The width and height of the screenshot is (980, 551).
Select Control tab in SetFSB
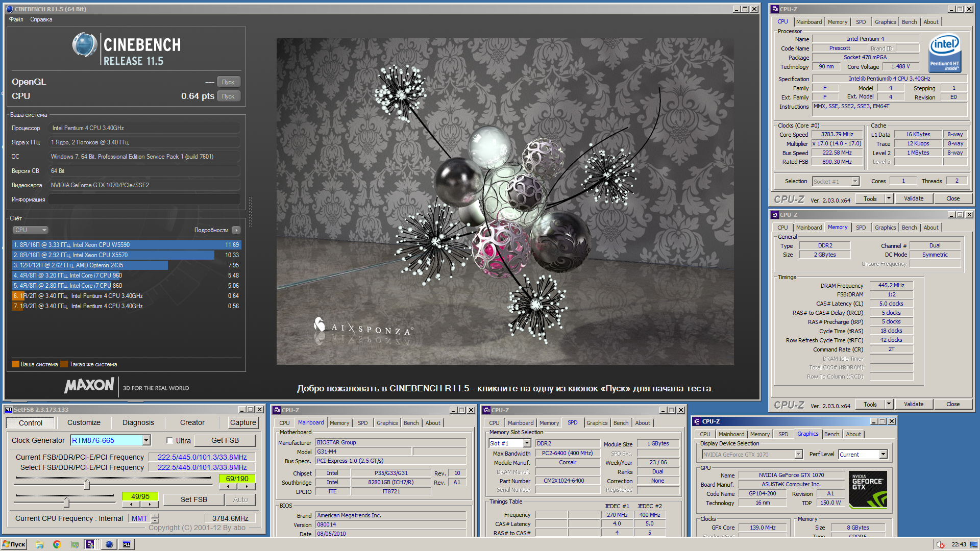pos(31,423)
